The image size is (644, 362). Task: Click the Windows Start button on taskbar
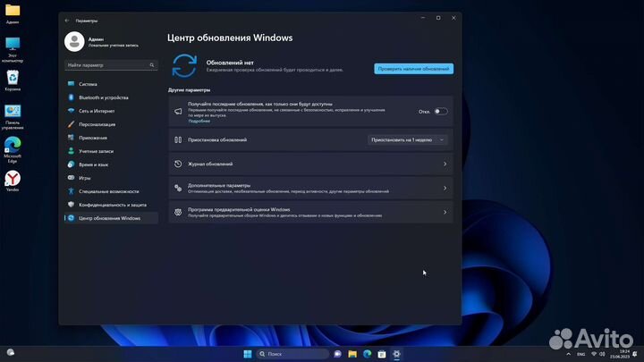[248, 354]
